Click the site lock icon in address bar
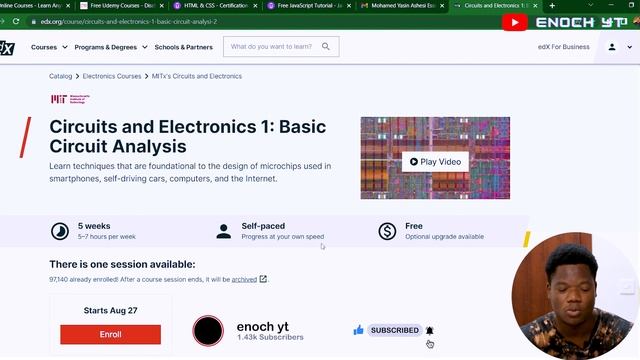This screenshot has width=640, height=360. [x=33, y=22]
